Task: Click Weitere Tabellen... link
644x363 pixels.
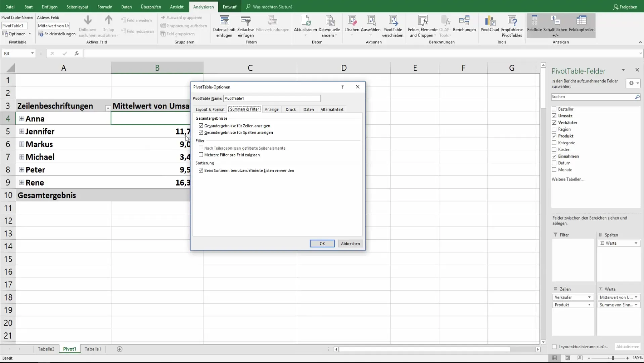Action: pos(568,179)
